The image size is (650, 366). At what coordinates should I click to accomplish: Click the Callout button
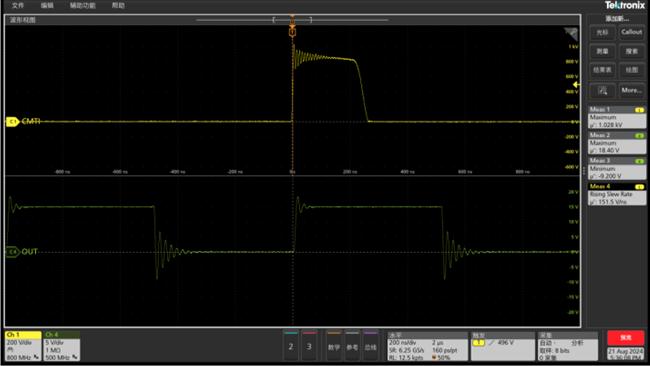pyautogui.click(x=631, y=32)
